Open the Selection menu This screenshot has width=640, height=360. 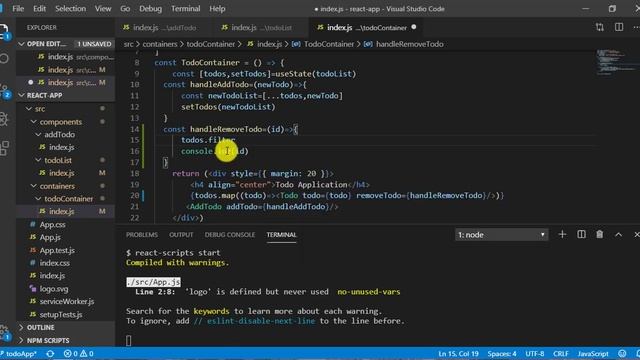pyautogui.click(x=71, y=9)
